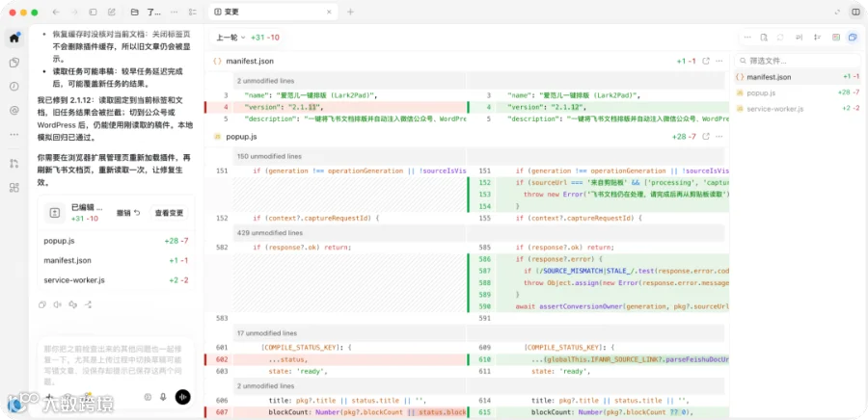Click the @ mentions sidebar icon
The width and height of the screenshot is (868, 420).
pos(14,111)
